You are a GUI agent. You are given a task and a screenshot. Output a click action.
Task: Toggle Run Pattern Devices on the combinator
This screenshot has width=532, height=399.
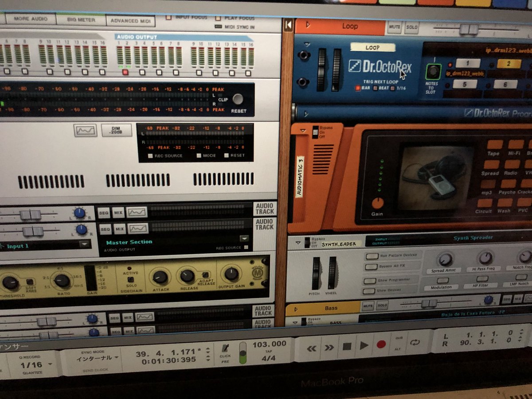coord(372,256)
